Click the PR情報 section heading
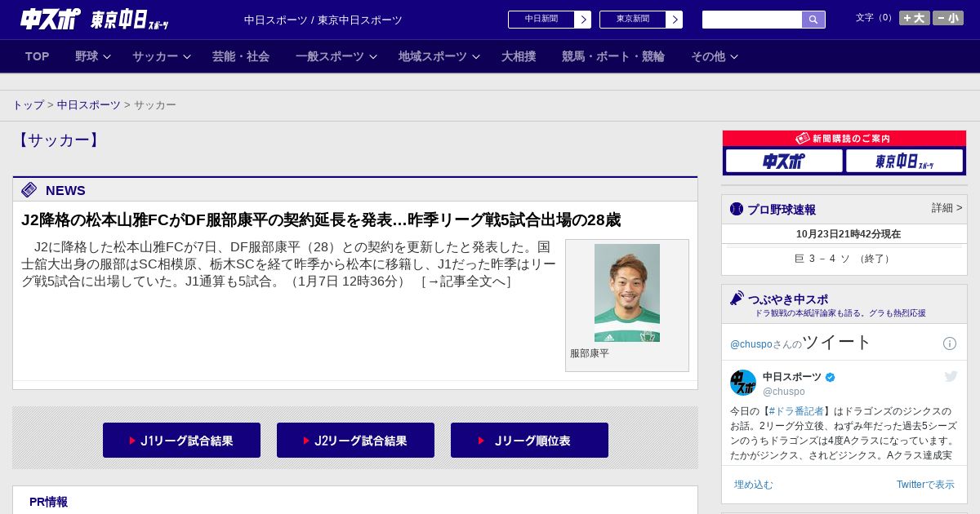Screen dimensions: 980x514 [48, 502]
